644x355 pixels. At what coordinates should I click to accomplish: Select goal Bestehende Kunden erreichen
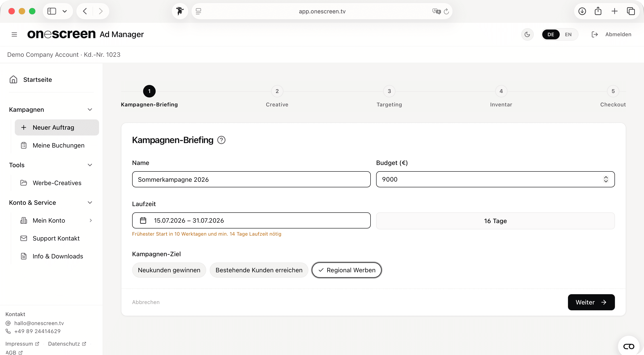click(259, 270)
